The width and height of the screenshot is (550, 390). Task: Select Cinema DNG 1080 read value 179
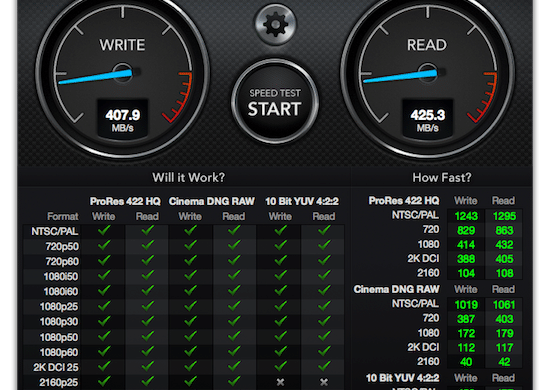(504, 334)
